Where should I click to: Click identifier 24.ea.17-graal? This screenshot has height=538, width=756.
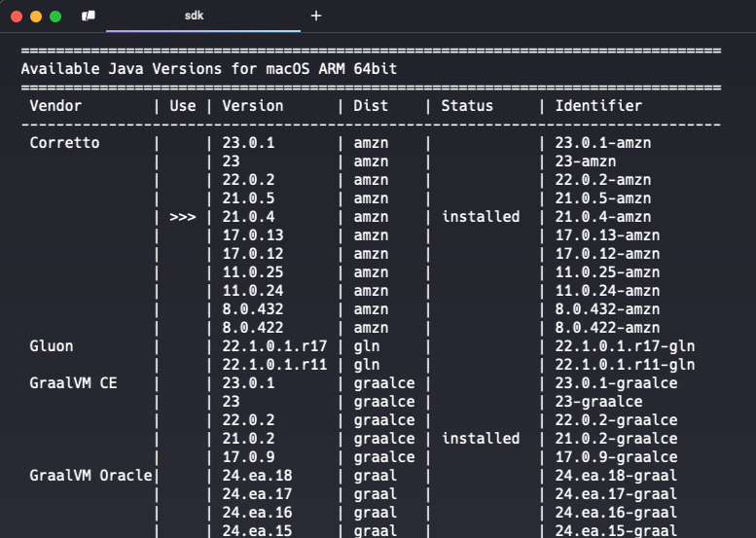pyautogui.click(x=616, y=493)
